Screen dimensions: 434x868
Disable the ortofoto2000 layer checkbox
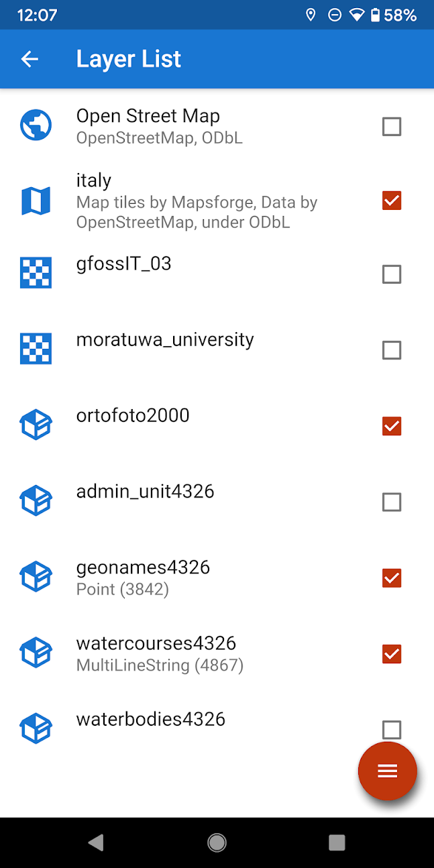[391, 426]
